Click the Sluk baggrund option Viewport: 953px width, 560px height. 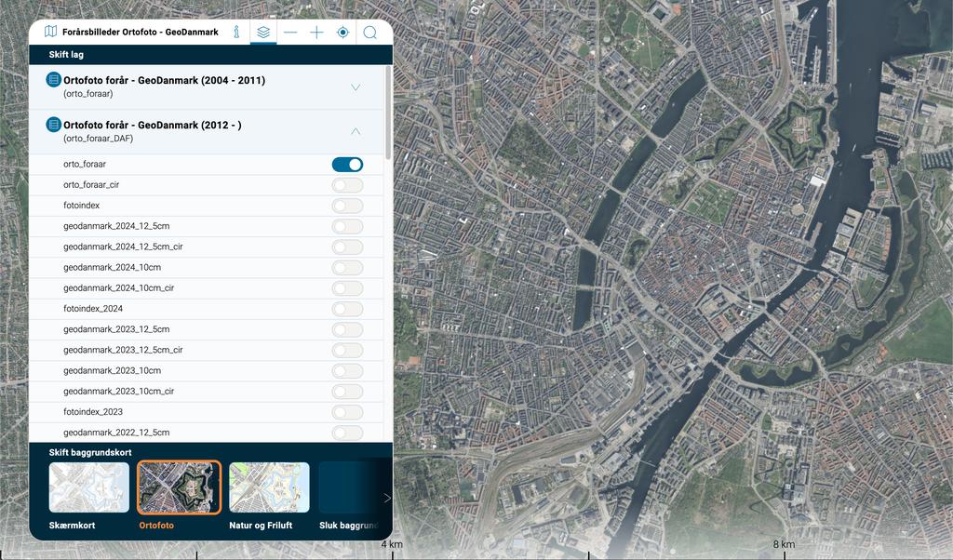[348, 488]
